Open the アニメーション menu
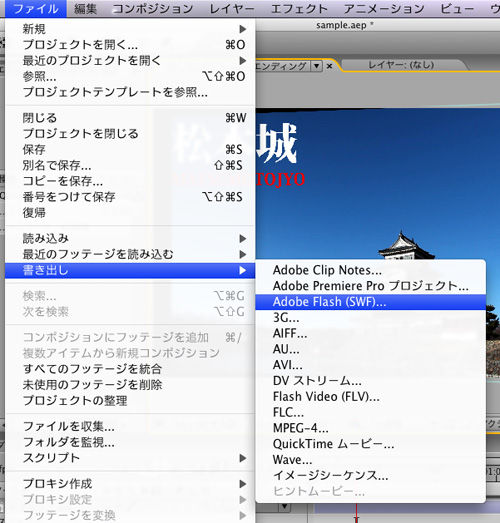 pyautogui.click(x=384, y=9)
